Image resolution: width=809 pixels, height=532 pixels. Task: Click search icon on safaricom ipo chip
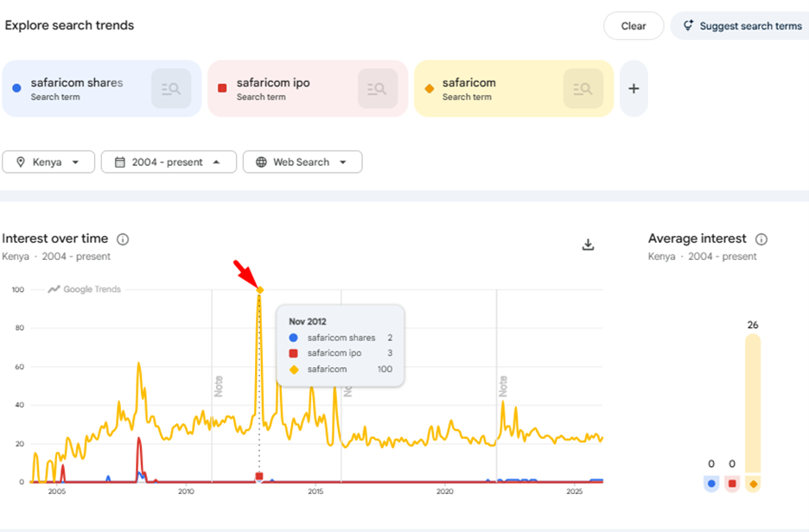tap(377, 88)
